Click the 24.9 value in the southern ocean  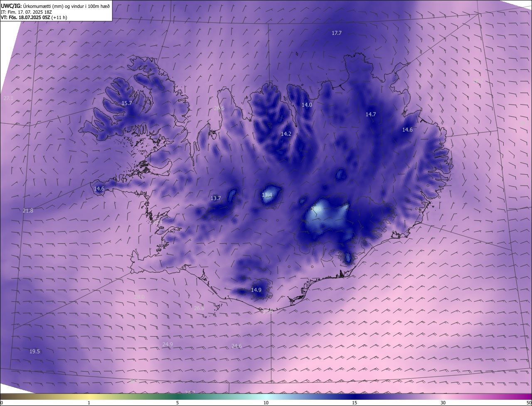pos(167,344)
